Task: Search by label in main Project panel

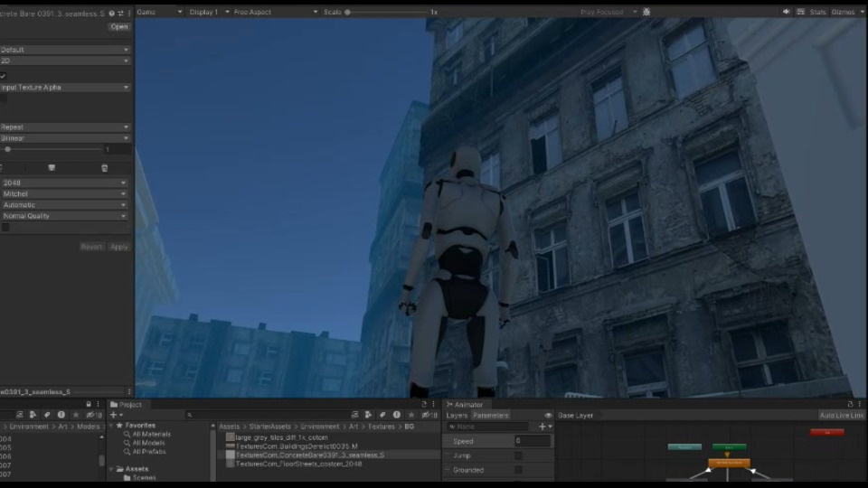Action: coord(382,415)
